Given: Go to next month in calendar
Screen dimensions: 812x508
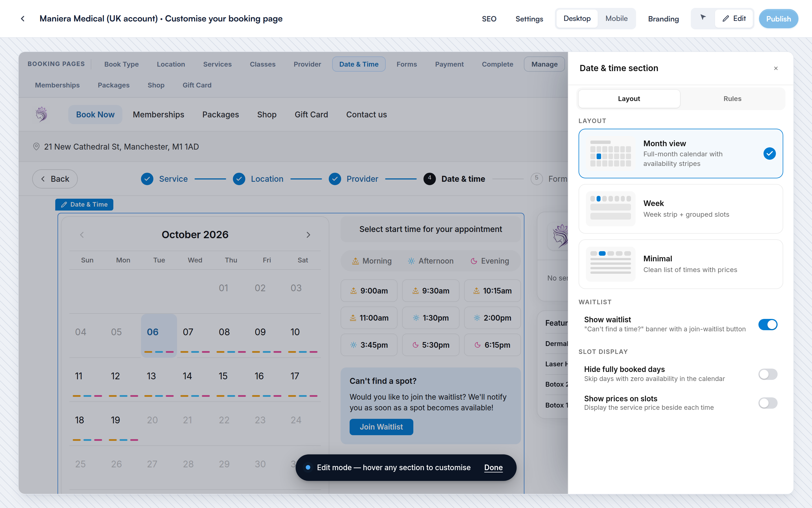Looking at the screenshot, I should (x=308, y=235).
